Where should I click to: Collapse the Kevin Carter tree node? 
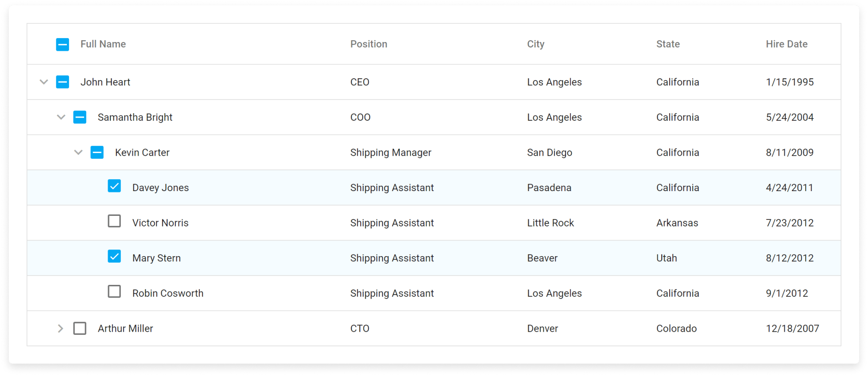[x=78, y=152]
